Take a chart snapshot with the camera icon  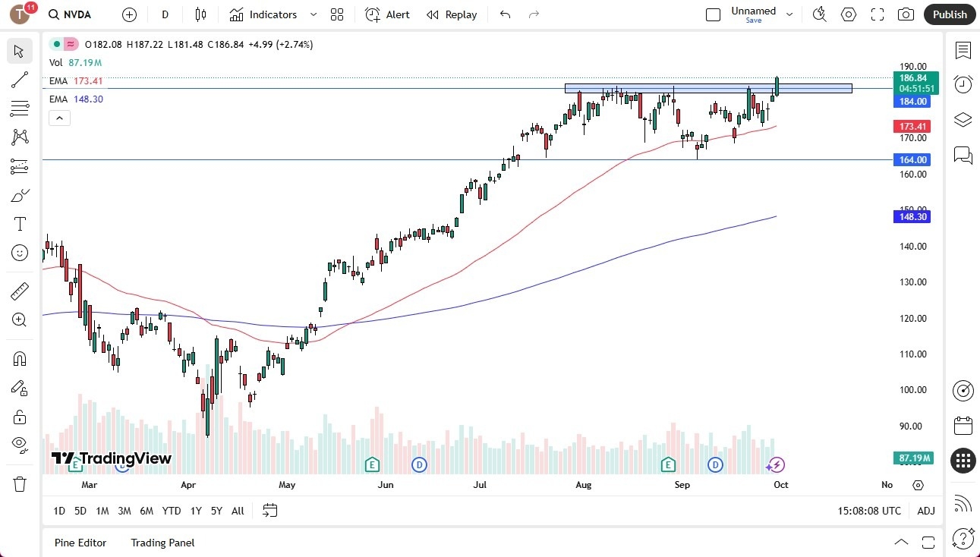click(x=906, y=14)
